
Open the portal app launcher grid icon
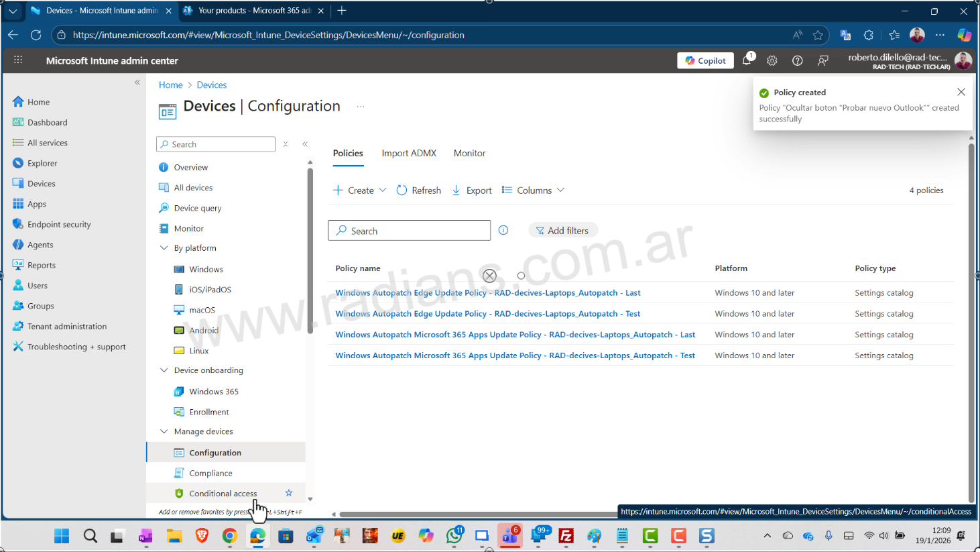click(18, 60)
